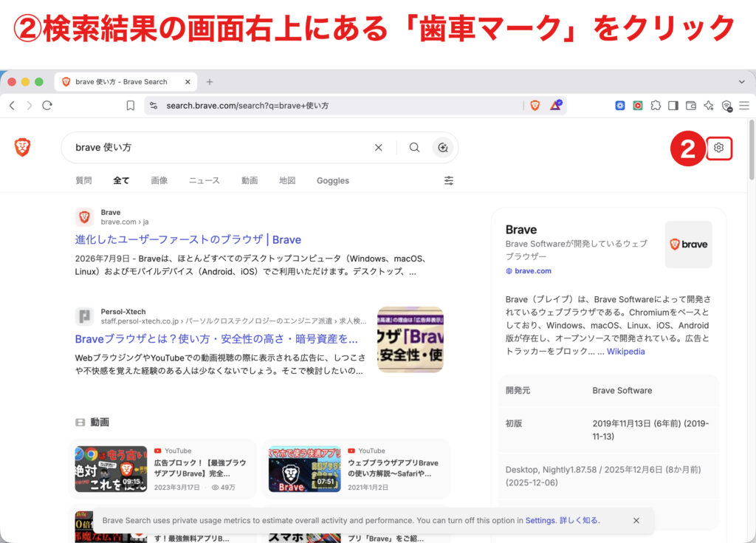The width and height of the screenshot is (756, 543).
Task: Click 'staff.persol-xtech.co.jp' breadcrumb text
Action: [x=140, y=321]
